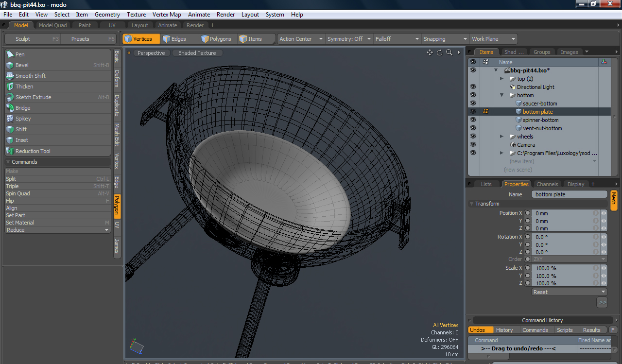Hide the spinner-bottom mesh
Image resolution: width=622 pixels, height=364 pixels.
point(473,120)
